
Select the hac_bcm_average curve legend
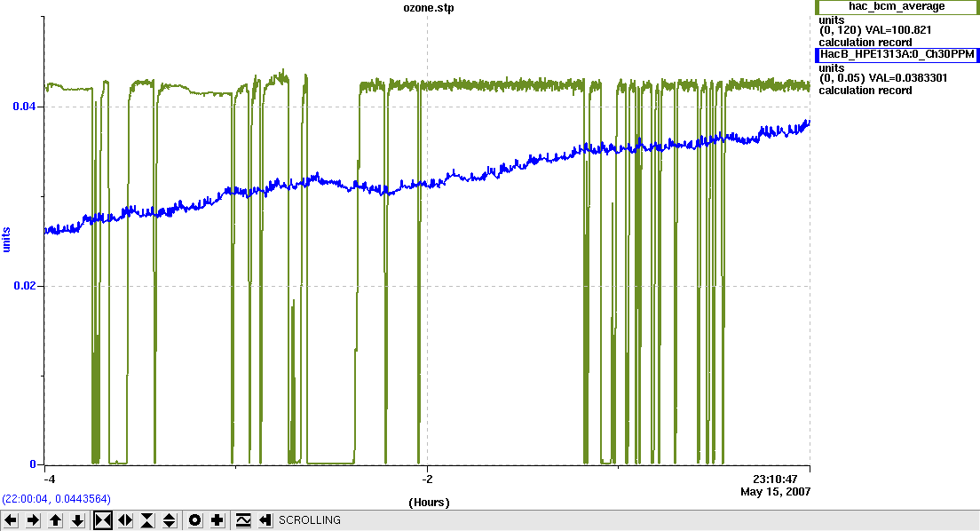(x=897, y=6)
